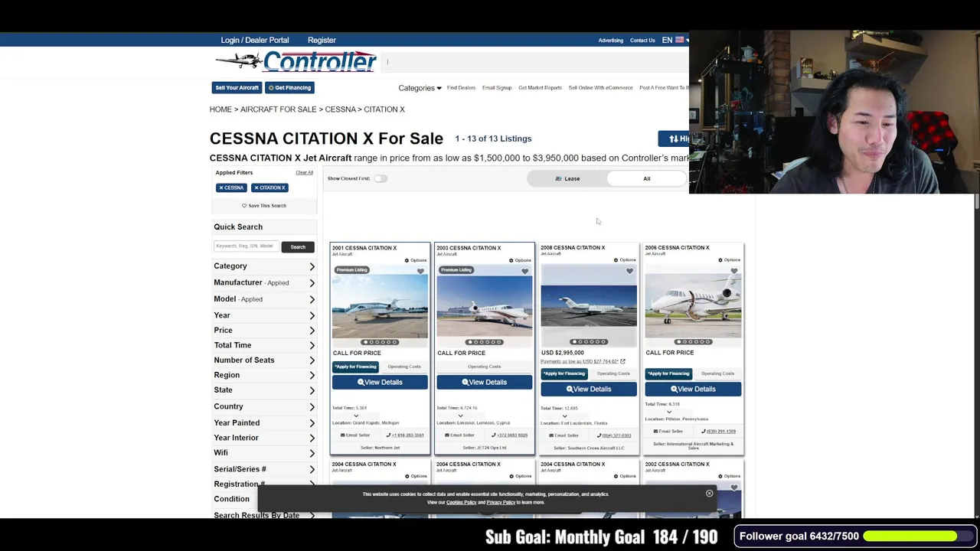The width and height of the screenshot is (980, 551).
Task: Expand the Year filter
Action: (264, 315)
